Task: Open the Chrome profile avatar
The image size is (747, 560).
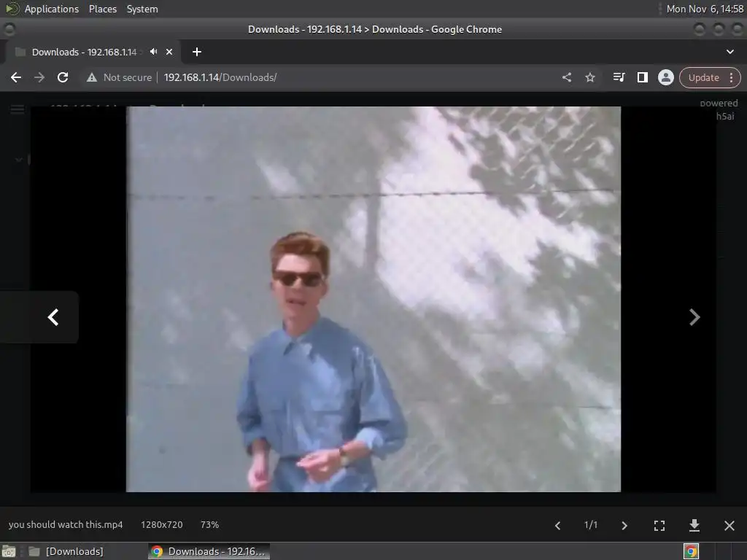Action: 665,77
